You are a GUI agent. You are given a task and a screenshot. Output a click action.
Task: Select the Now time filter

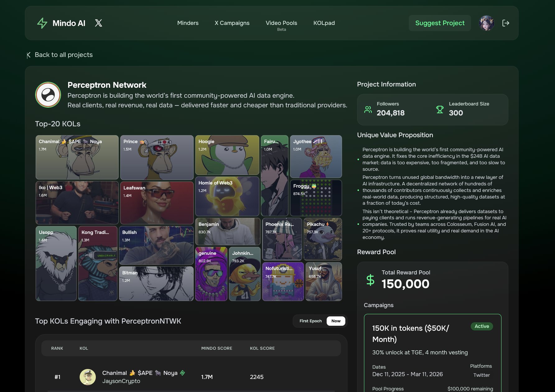click(x=336, y=321)
